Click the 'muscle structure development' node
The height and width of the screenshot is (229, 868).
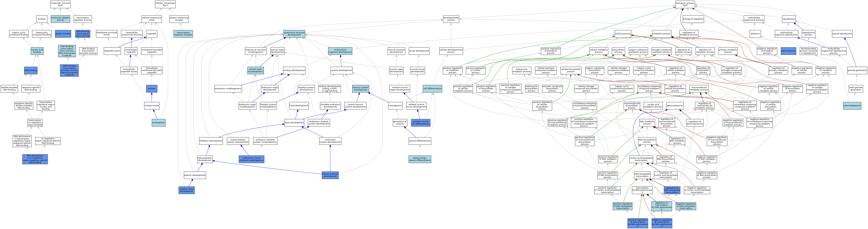396,51
